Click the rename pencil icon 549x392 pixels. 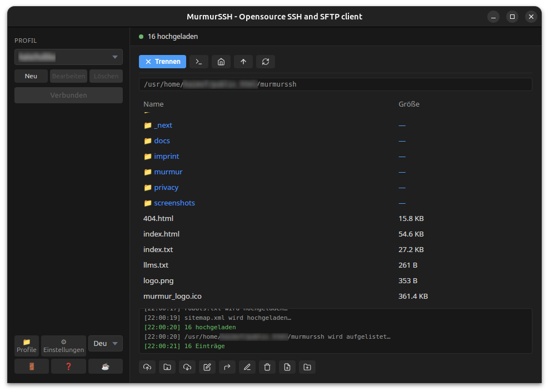point(247,367)
